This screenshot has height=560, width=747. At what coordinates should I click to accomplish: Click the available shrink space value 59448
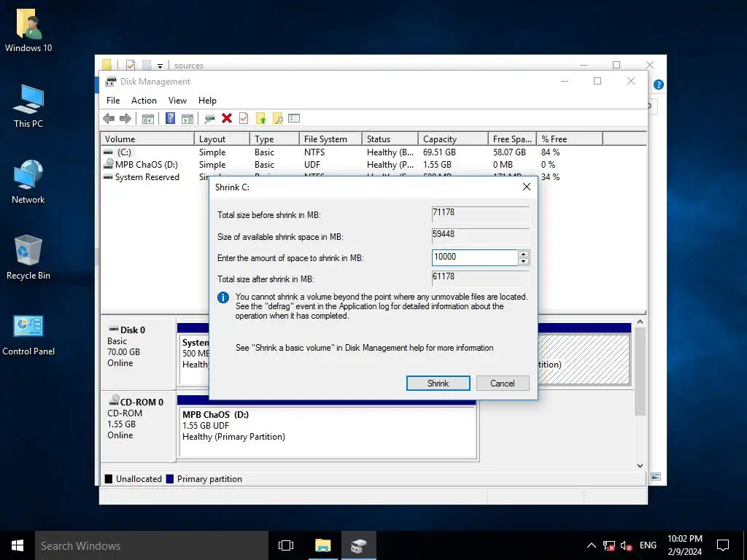480,236
